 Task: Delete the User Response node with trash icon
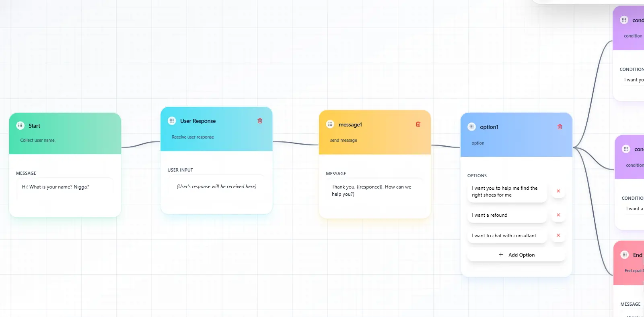(x=260, y=121)
